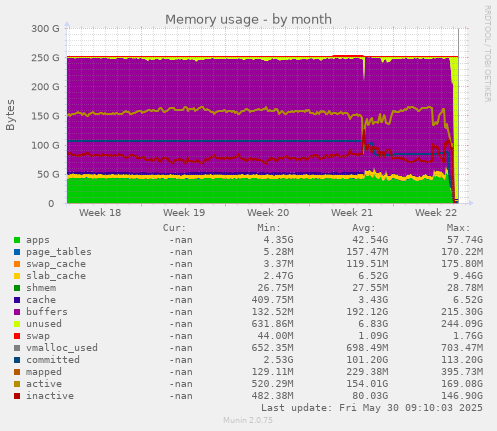
Task: Click the 'Week 18' axis label
Action: pyautogui.click(x=100, y=213)
